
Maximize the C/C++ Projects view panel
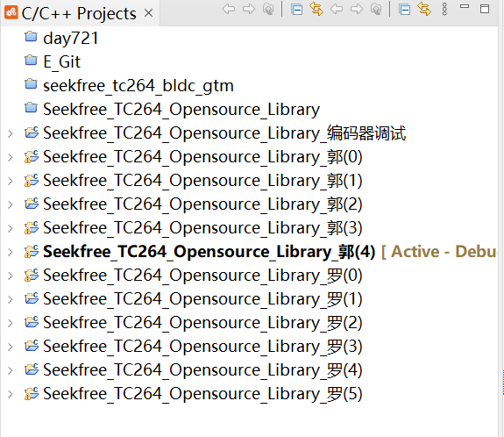[x=485, y=9]
